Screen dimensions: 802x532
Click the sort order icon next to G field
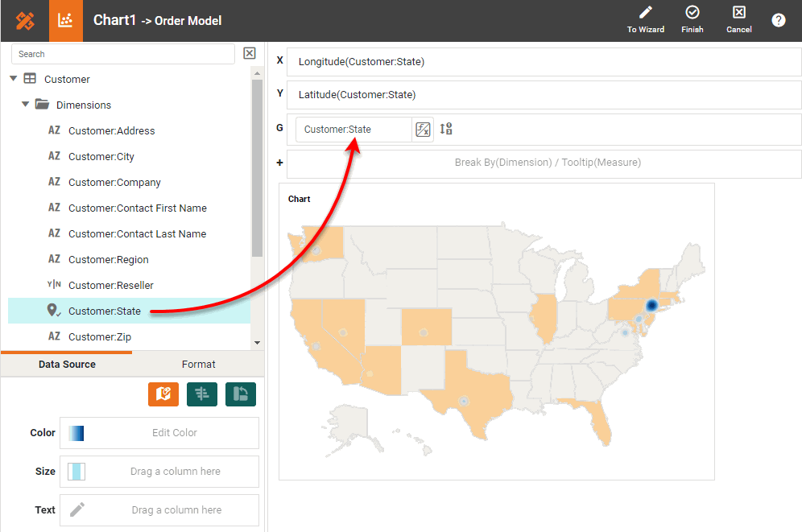point(445,129)
